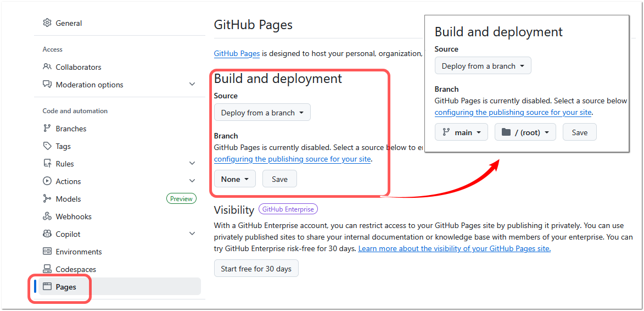644x311 pixels.
Task: Click the Environments server icon
Action: point(47,252)
